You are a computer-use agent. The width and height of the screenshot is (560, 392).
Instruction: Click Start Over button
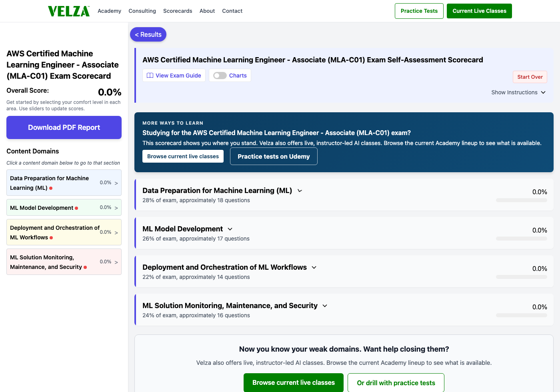(530, 77)
